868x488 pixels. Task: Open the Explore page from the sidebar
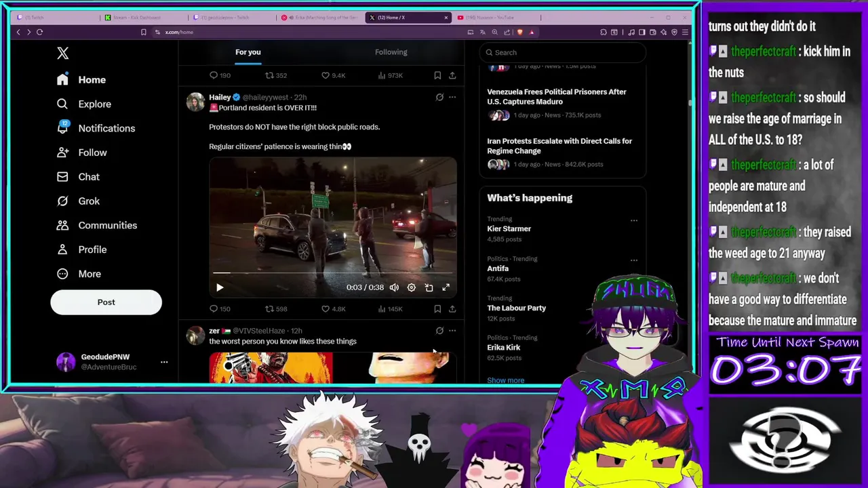[84, 104]
